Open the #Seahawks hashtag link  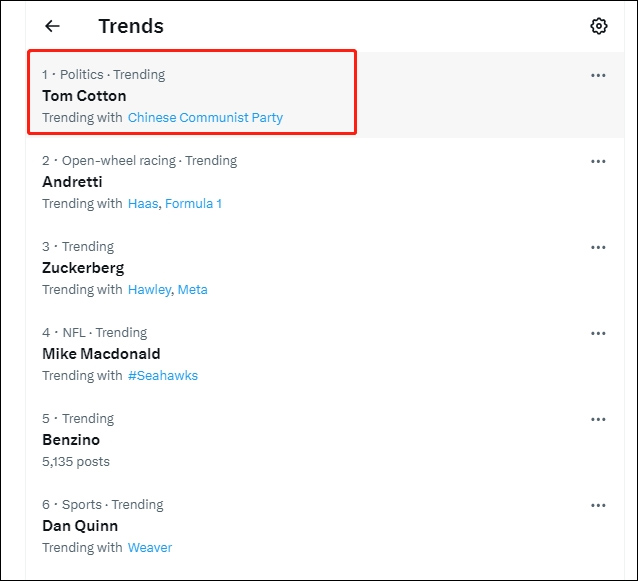coord(163,376)
